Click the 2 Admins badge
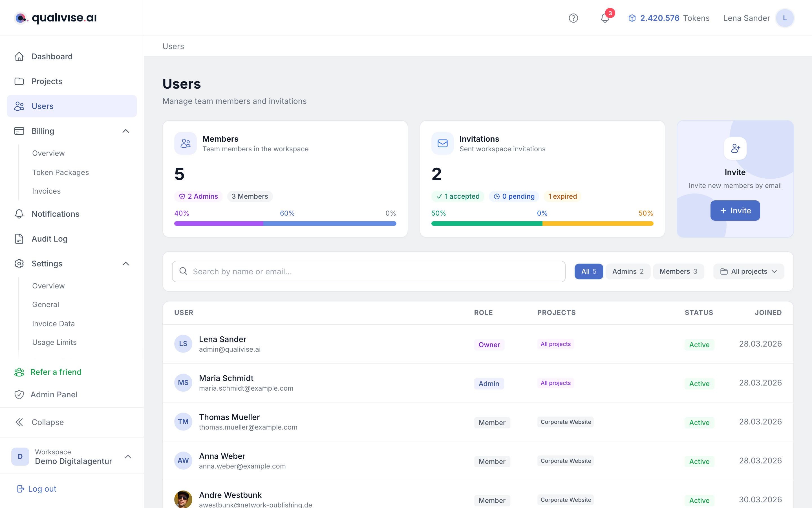 (x=198, y=196)
